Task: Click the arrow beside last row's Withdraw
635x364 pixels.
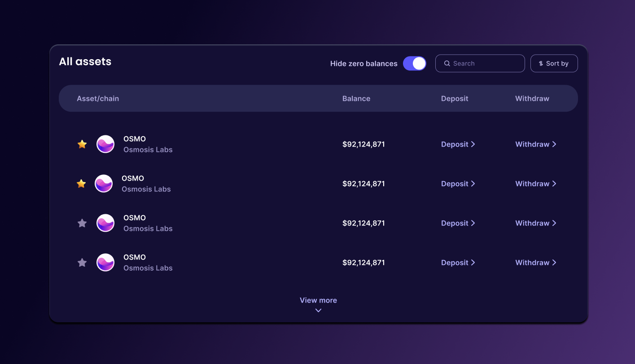Action: (x=555, y=262)
